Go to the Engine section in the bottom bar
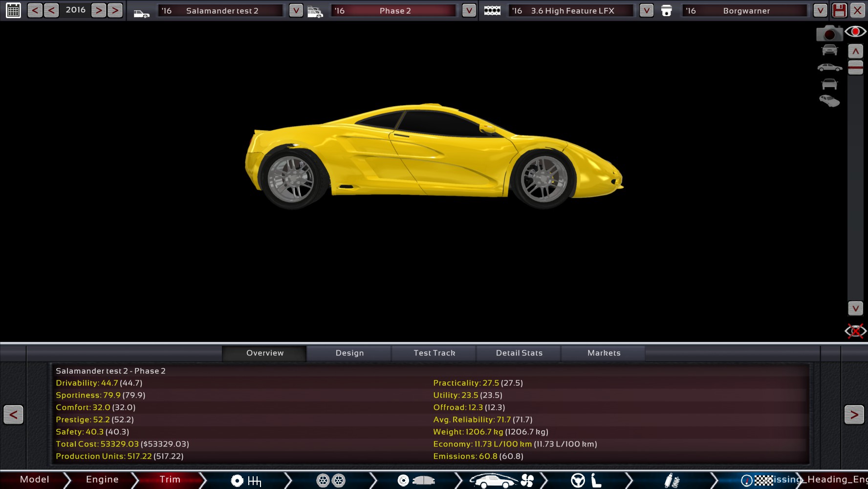 pos(102,480)
